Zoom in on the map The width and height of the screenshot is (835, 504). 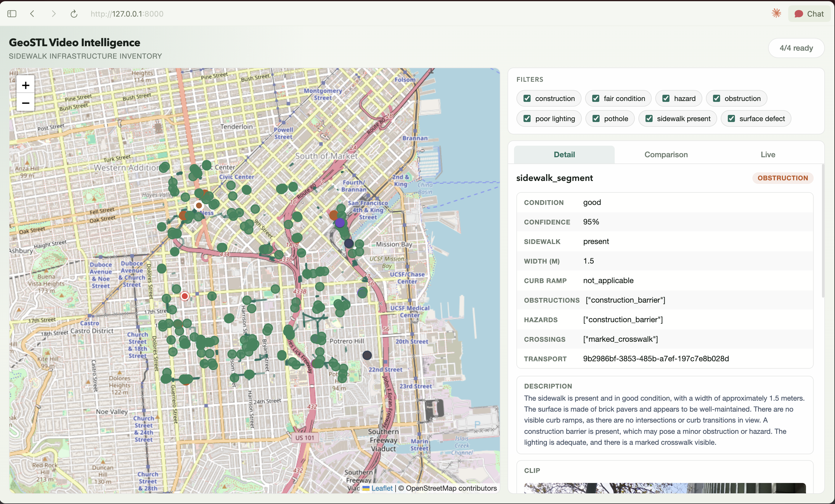pyautogui.click(x=25, y=85)
